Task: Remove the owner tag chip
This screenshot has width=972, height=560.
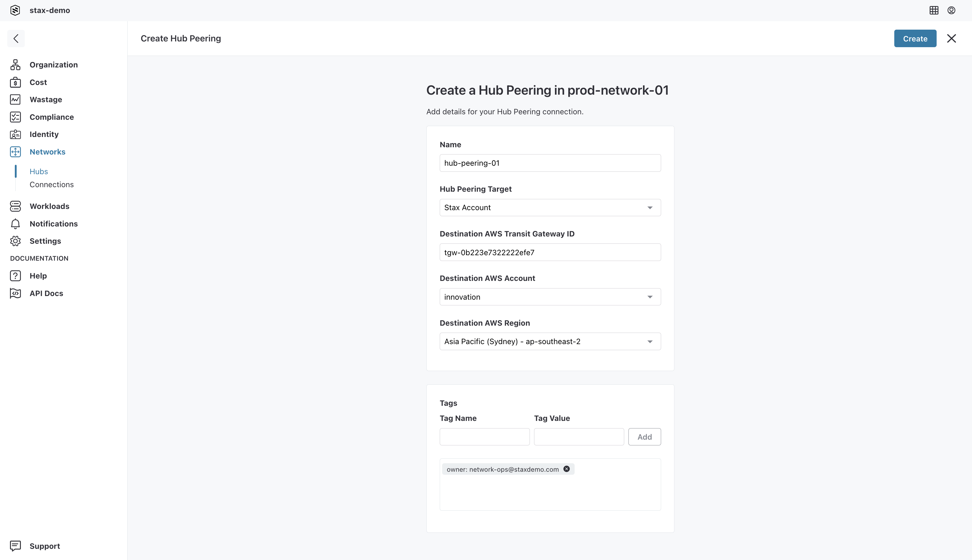Action: click(x=566, y=469)
